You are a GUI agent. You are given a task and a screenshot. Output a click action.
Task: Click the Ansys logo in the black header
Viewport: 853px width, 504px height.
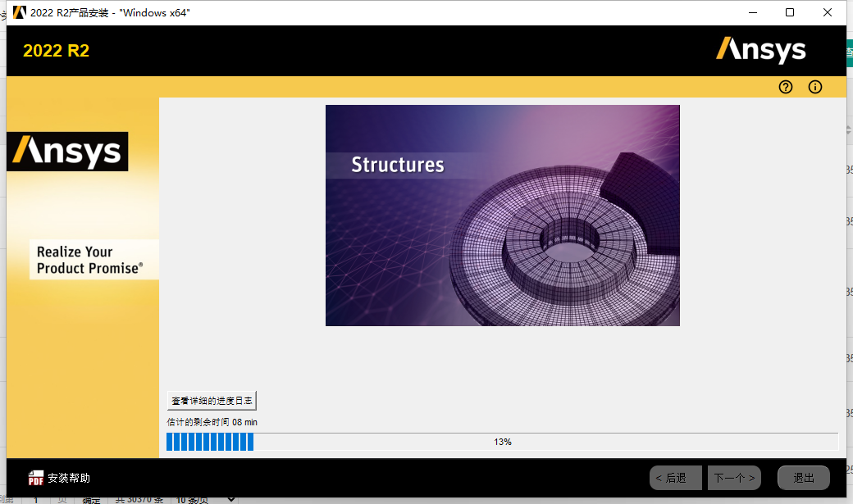coord(761,50)
